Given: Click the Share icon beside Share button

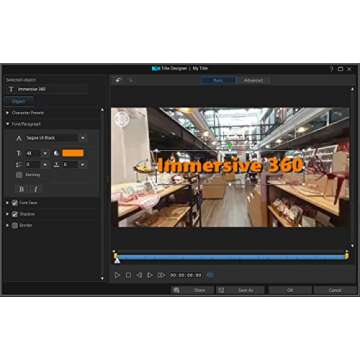Looking at the screenshot, I should click(176, 290).
